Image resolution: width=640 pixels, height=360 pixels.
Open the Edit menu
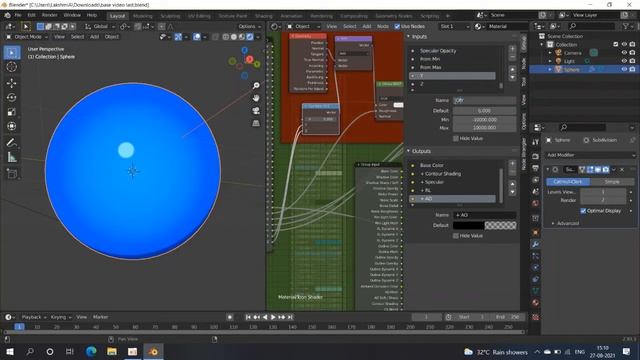pos(31,15)
